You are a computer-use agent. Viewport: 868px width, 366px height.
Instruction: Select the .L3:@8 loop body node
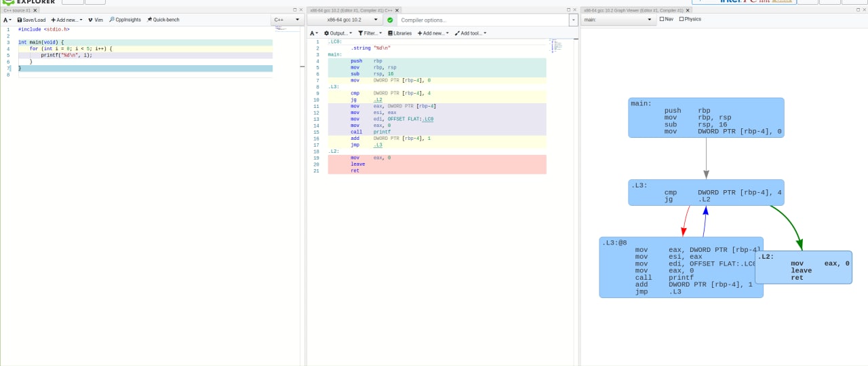point(681,267)
